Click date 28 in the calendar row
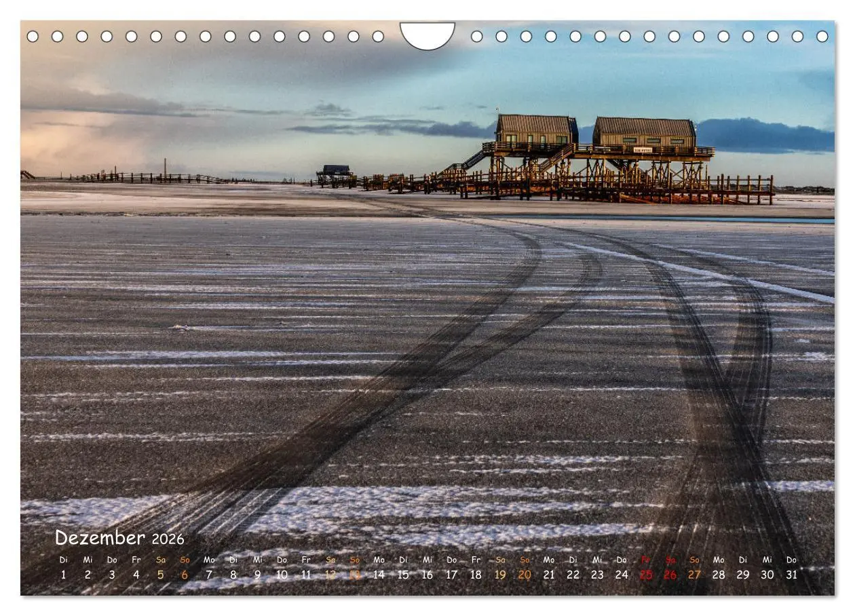The width and height of the screenshot is (855, 616). 719,575
